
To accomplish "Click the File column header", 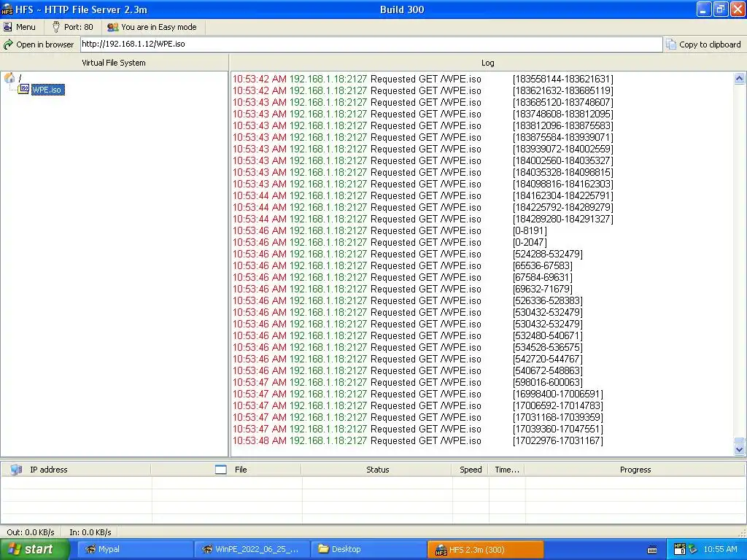I will coord(226,470).
